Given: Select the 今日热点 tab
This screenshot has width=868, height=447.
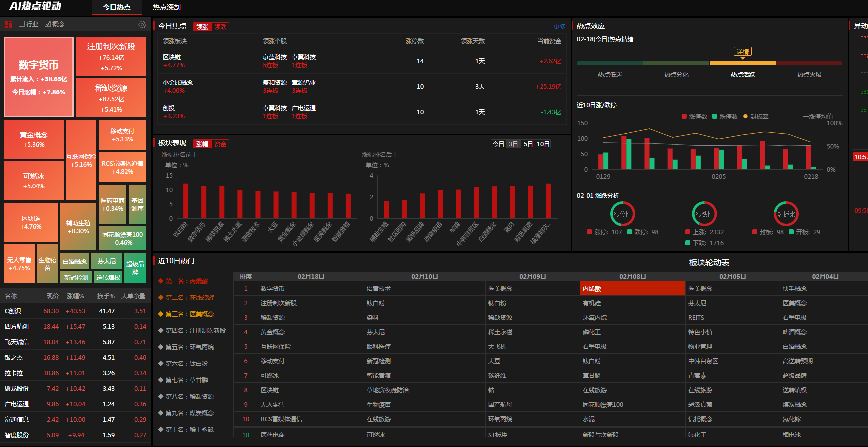Looking at the screenshot, I should click(117, 7).
